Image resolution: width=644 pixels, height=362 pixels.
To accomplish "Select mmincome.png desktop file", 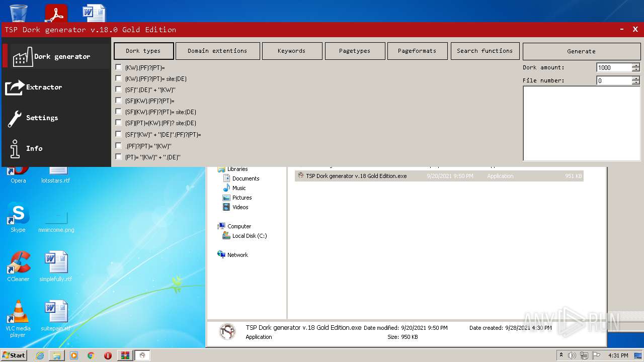I will [56, 221].
